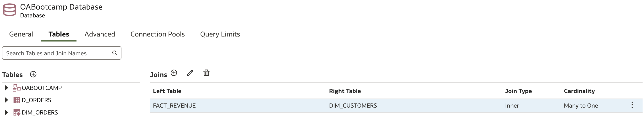This screenshot has height=125, width=644.
Task: Switch to the General tab
Action: (21, 34)
